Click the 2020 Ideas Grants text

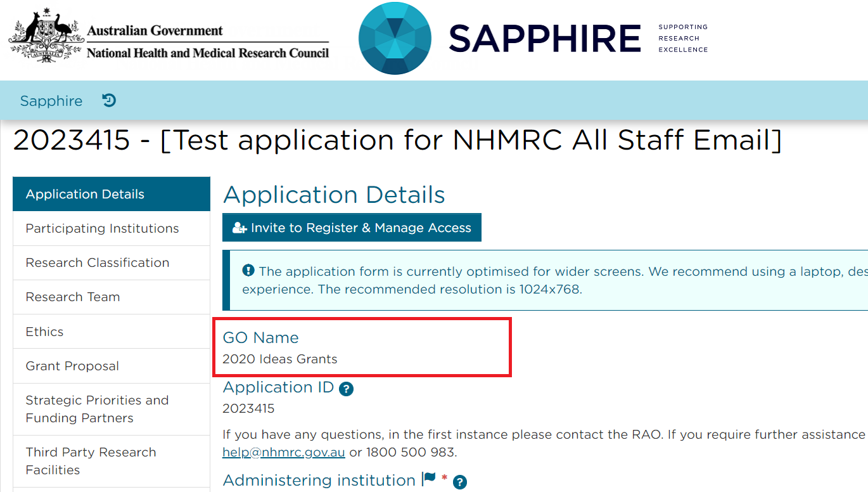click(280, 359)
